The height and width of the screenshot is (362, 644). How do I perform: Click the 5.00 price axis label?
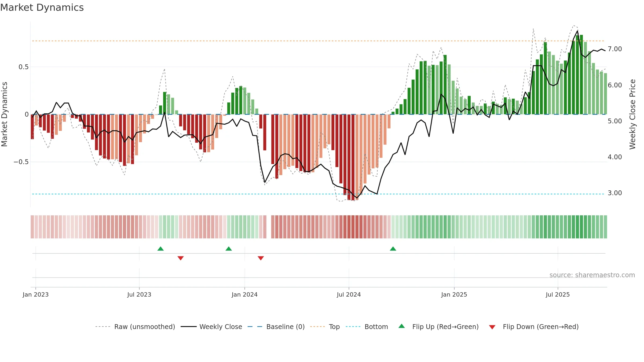point(615,121)
